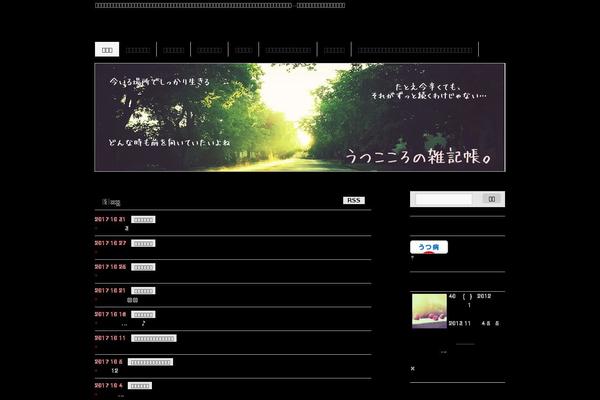Click the 2017.10.27 entry date
Image resolution: width=600 pixels, height=400 pixels.
coord(110,243)
